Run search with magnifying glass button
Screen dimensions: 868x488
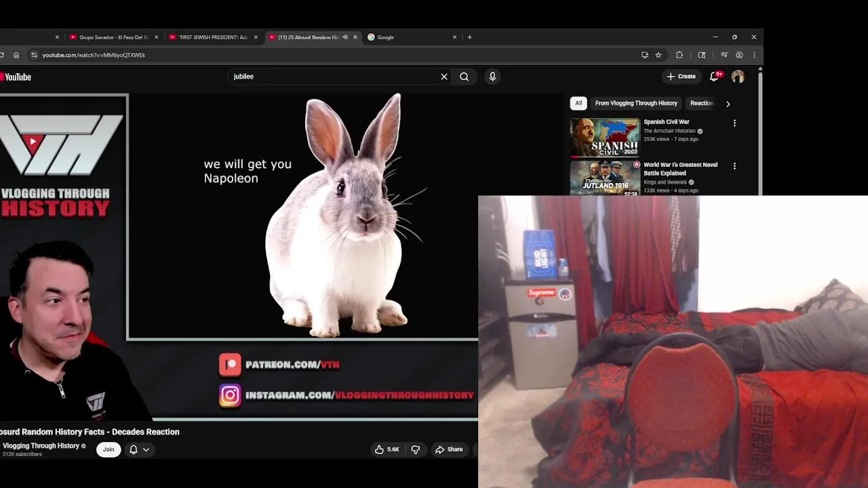(464, 77)
